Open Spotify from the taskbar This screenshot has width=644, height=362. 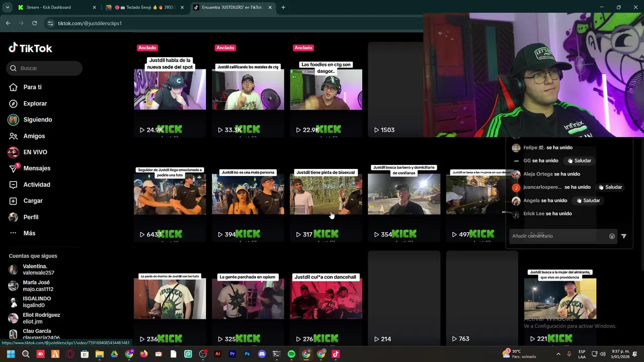click(291, 354)
